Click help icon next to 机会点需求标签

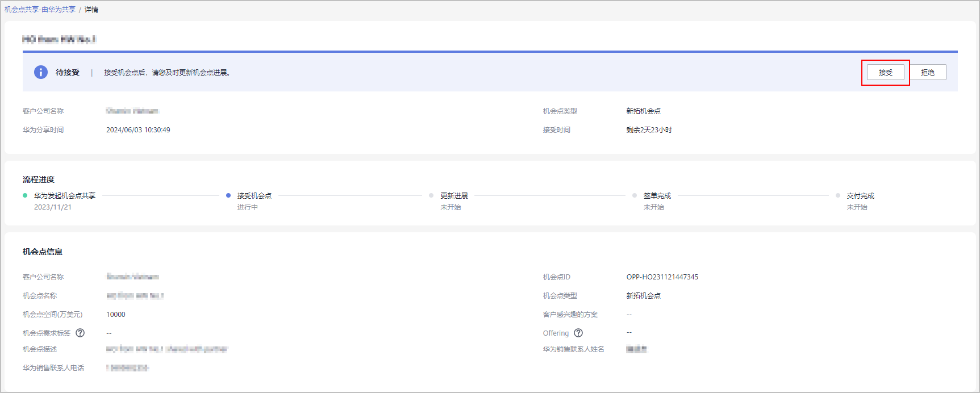80,333
